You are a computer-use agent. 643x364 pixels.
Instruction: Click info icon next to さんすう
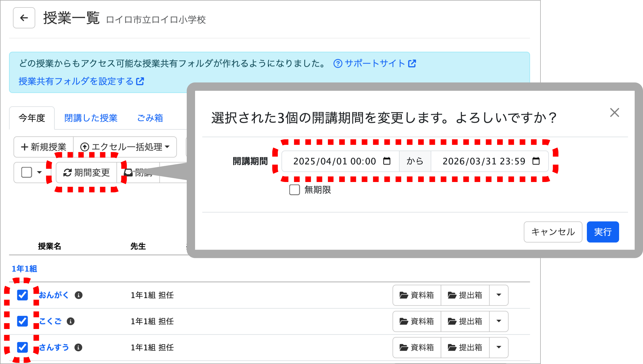78,348
